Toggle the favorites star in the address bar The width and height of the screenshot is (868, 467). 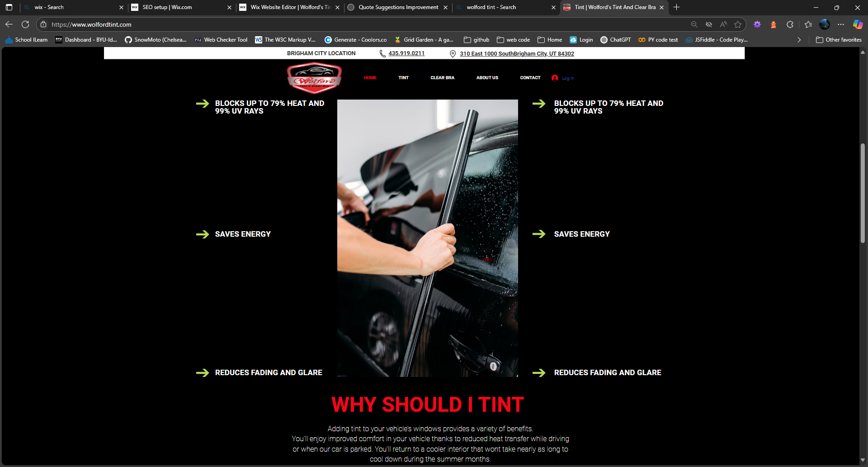(x=738, y=24)
